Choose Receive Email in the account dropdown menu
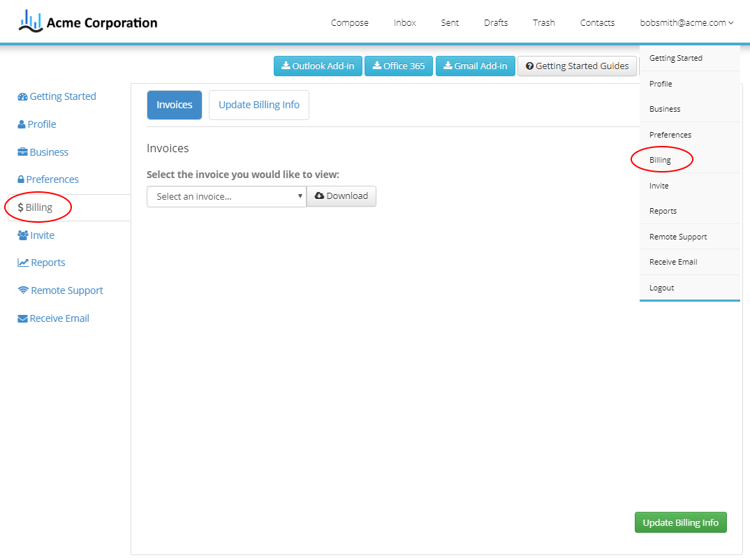Image resolution: width=750 pixels, height=560 pixels. point(690,262)
